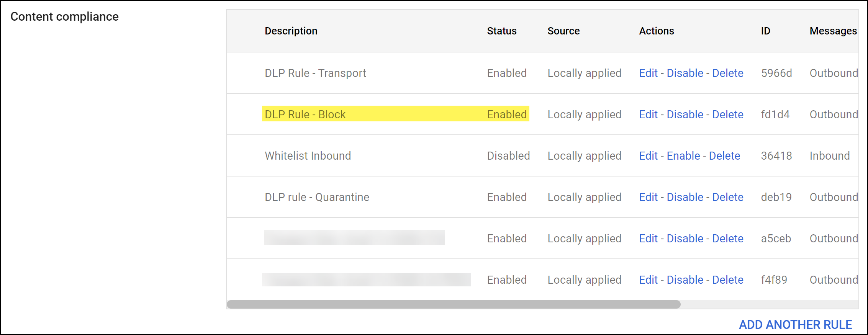Select the highlighted DLP Rule - Block description
This screenshot has height=335, width=868.
click(x=305, y=114)
